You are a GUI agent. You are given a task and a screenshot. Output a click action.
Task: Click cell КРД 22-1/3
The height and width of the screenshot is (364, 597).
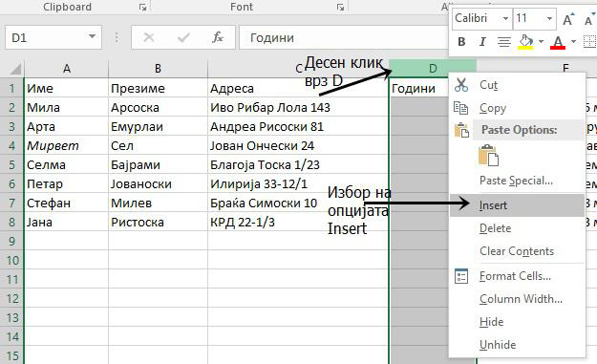pos(298,222)
